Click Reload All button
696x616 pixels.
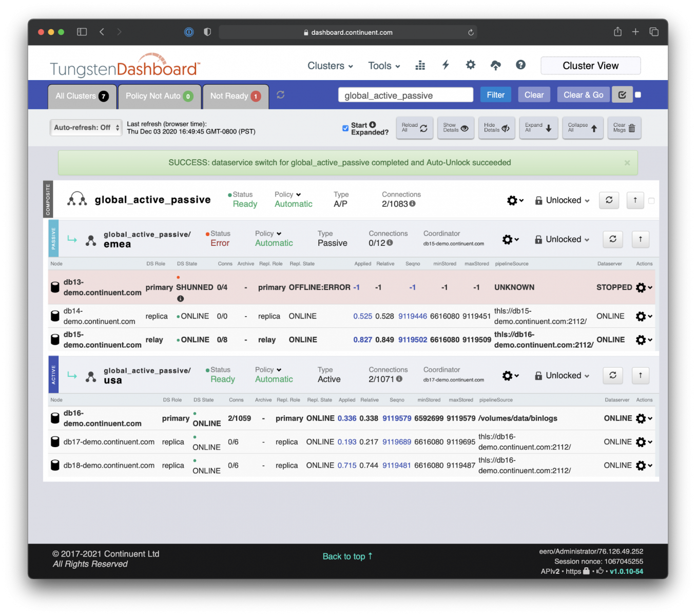click(x=414, y=128)
